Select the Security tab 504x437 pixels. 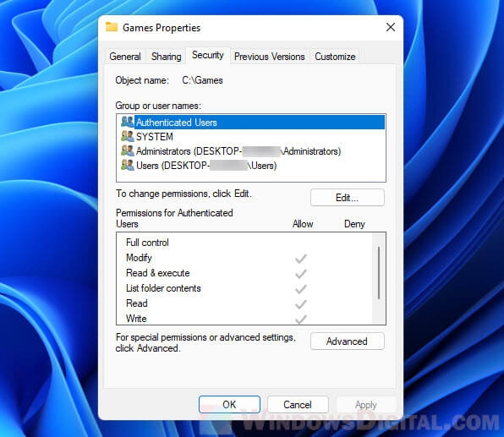pos(208,55)
